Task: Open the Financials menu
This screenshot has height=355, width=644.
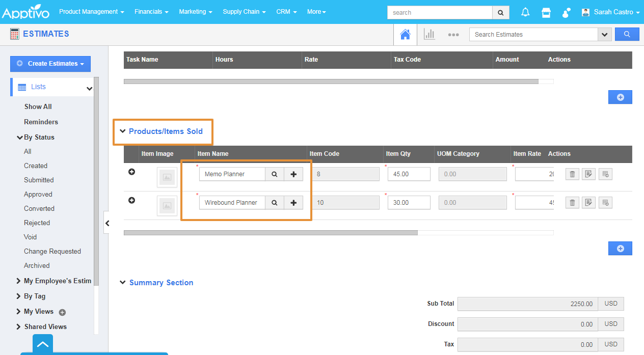Action: (151, 12)
